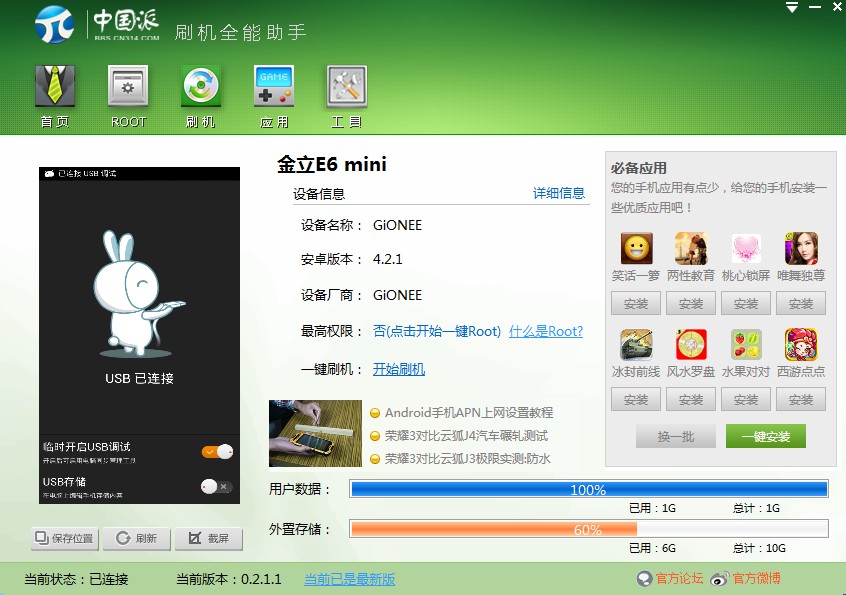Click 换一批 to refresh app list
The image size is (846, 595).
[676, 436]
